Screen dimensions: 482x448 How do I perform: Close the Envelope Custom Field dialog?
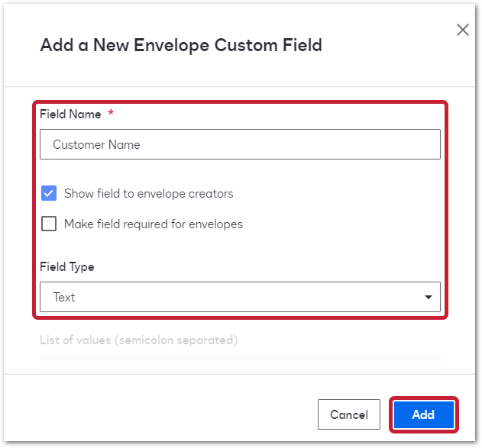(x=462, y=30)
